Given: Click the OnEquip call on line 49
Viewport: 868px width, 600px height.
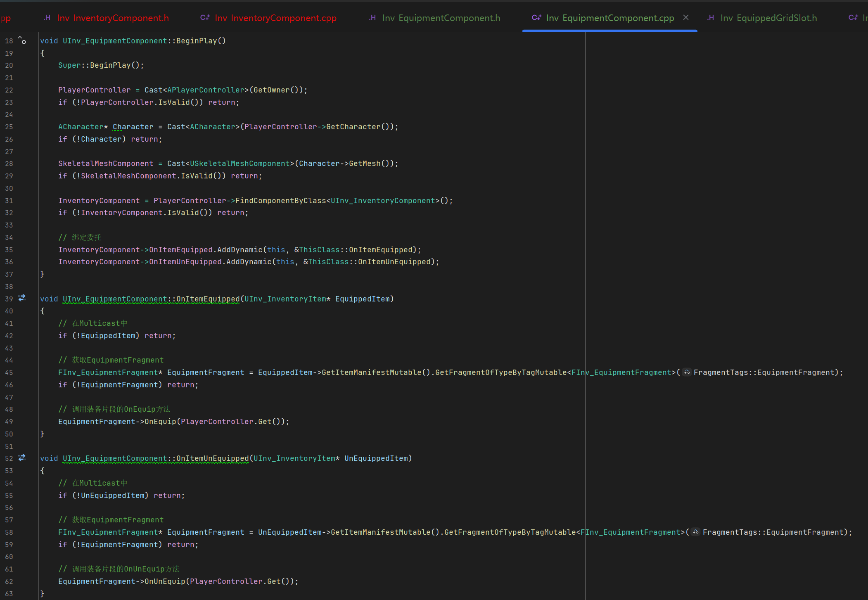Looking at the screenshot, I should tap(160, 422).
